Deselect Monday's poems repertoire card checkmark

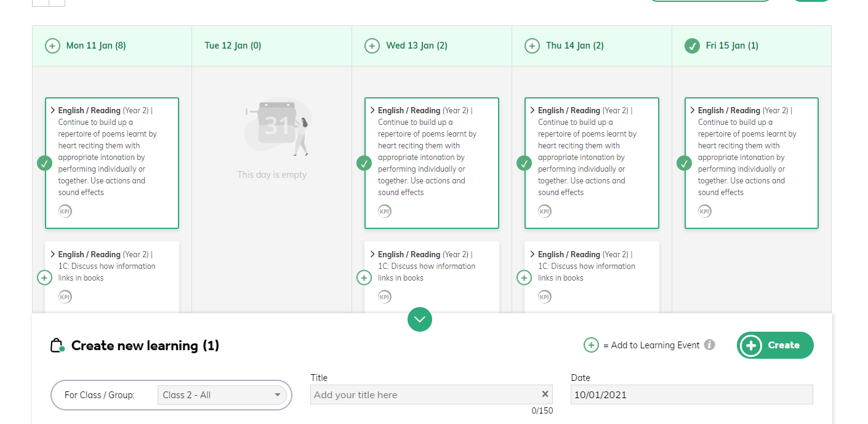(x=44, y=163)
